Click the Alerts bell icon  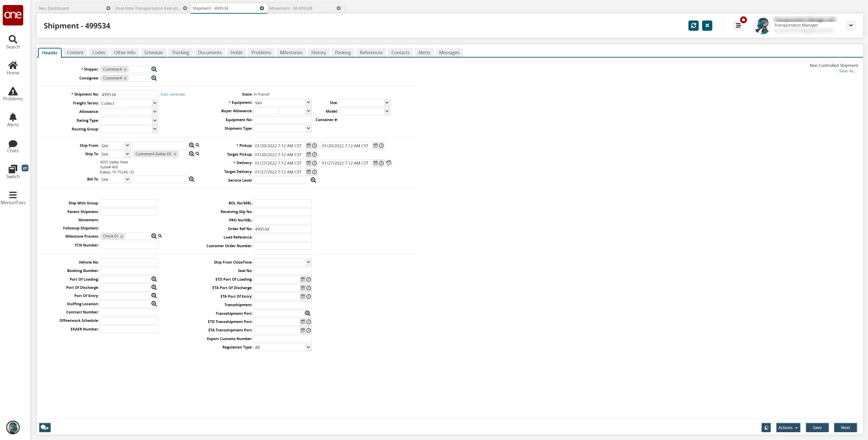click(13, 117)
